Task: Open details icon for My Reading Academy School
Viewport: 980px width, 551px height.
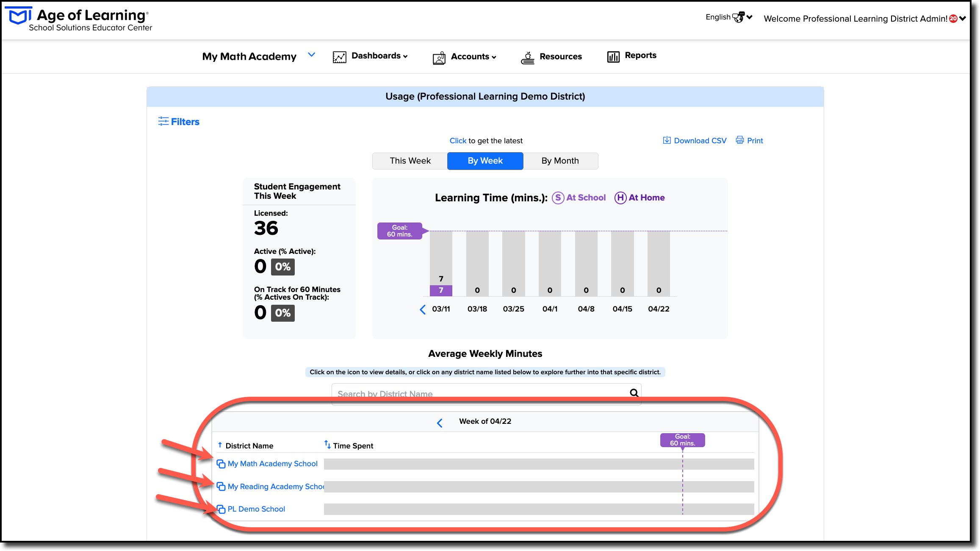Action: click(221, 486)
